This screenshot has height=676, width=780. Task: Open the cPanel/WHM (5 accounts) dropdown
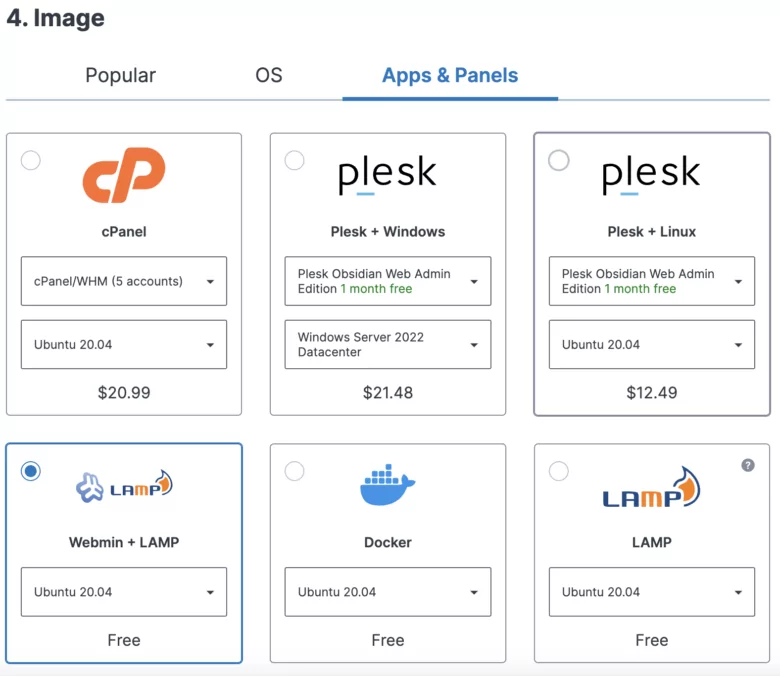(x=124, y=281)
